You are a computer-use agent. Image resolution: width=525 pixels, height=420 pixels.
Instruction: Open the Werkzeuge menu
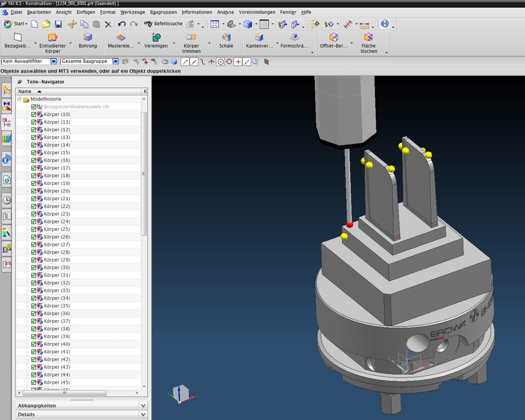pos(133,12)
